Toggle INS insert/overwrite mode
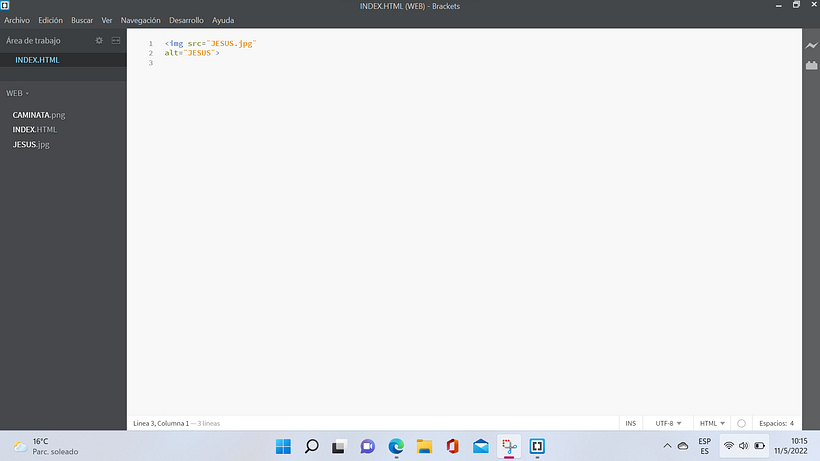 631,423
